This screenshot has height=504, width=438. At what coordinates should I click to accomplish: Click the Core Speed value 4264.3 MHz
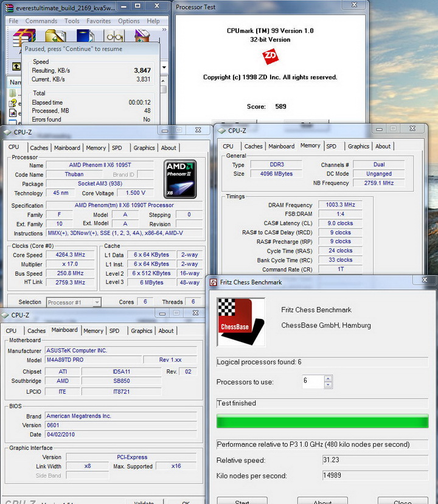[x=71, y=255]
